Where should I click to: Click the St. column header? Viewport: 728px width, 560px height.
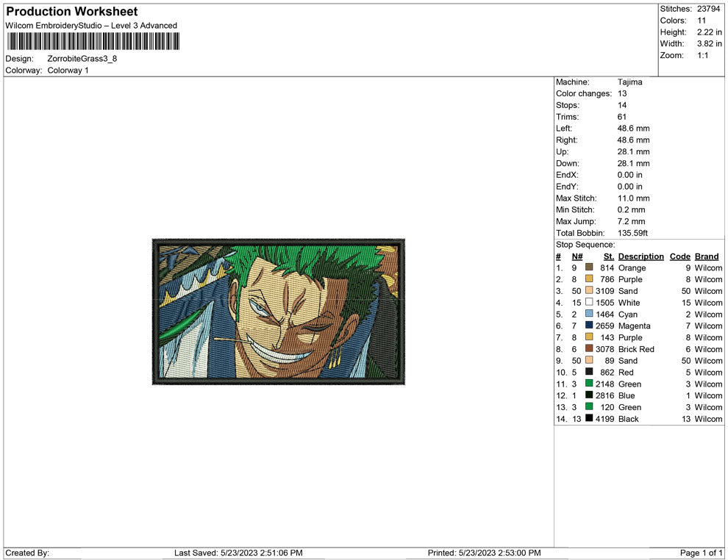[x=609, y=256]
